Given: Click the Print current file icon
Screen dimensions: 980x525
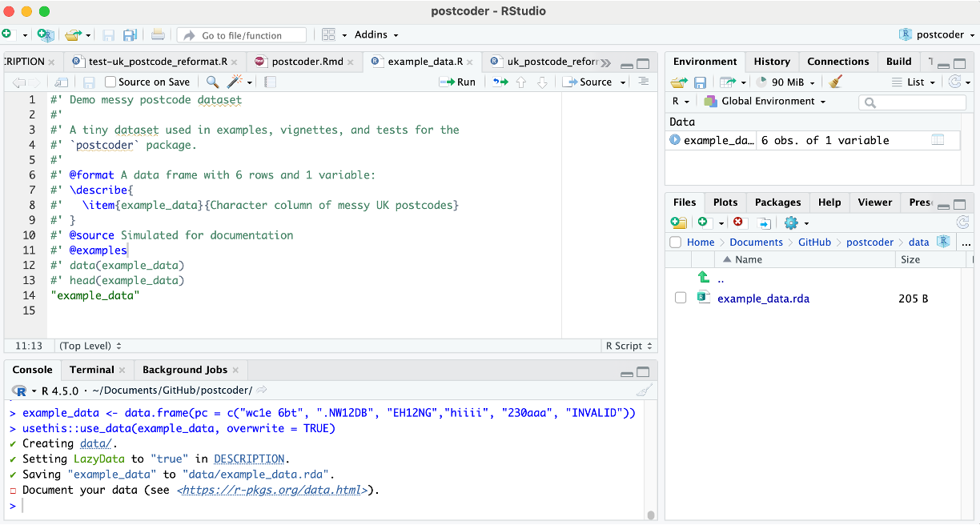Looking at the screenshot, I should [158, 34].
